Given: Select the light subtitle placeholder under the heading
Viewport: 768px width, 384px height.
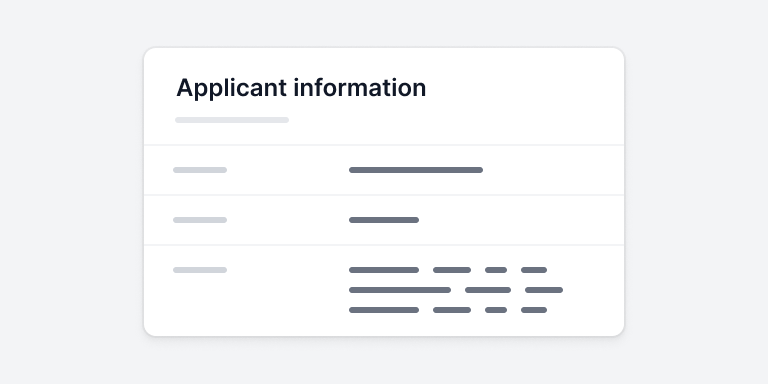Looking at the screenshot, I should click(232, 120).
